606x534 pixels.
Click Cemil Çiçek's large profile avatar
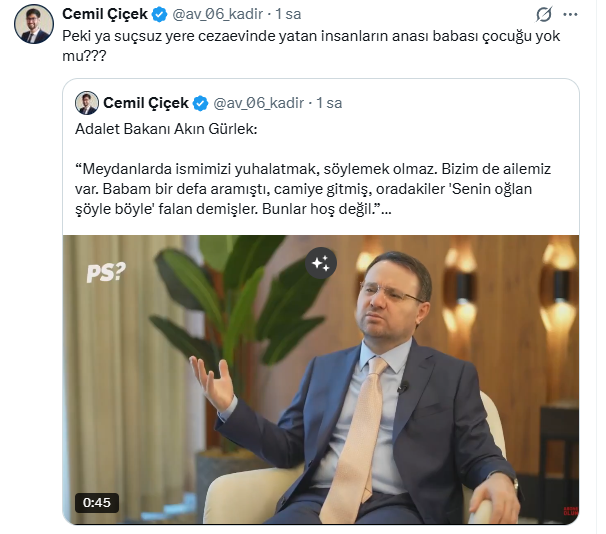[34, 24]
